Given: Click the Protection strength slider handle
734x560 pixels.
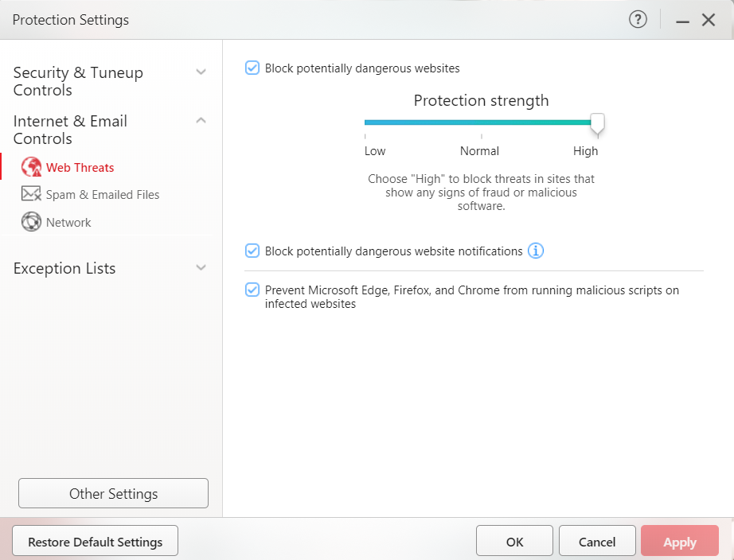Looking at the screenshot, I should point(597,122).
